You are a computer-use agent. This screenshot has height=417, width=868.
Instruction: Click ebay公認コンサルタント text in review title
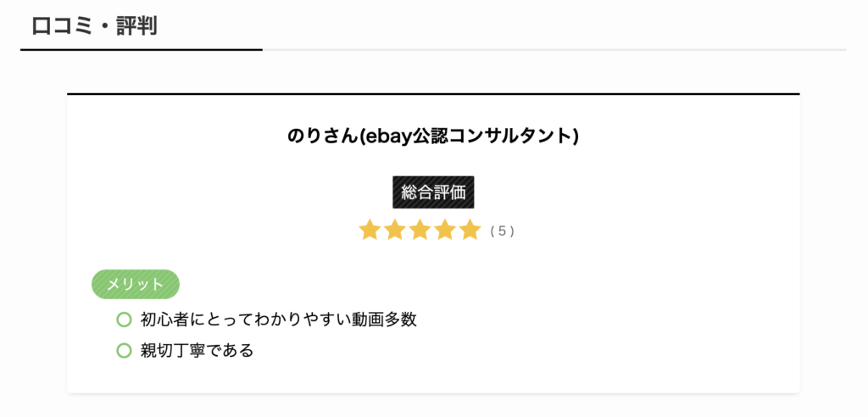[465, 136]
